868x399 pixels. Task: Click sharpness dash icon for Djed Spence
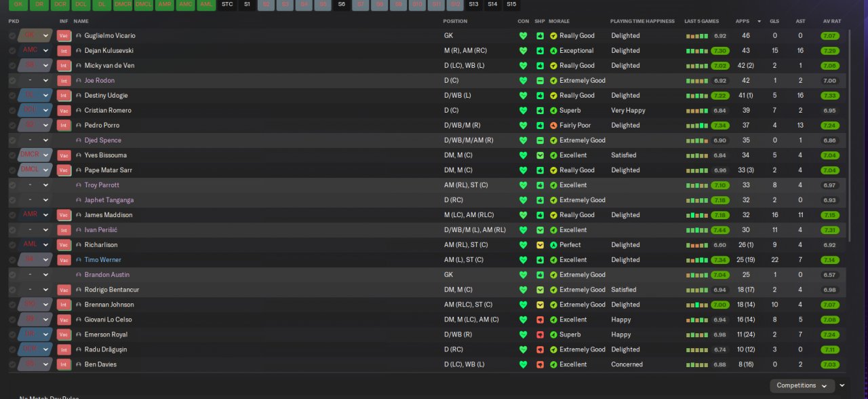[540, 140]
